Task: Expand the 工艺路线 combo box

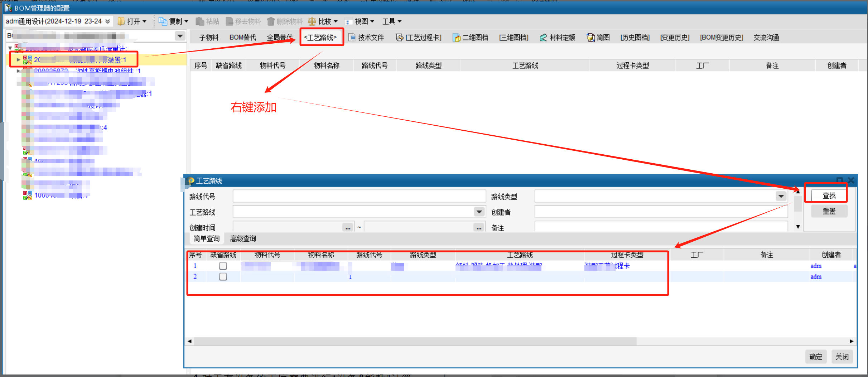Action: [479, 212]
